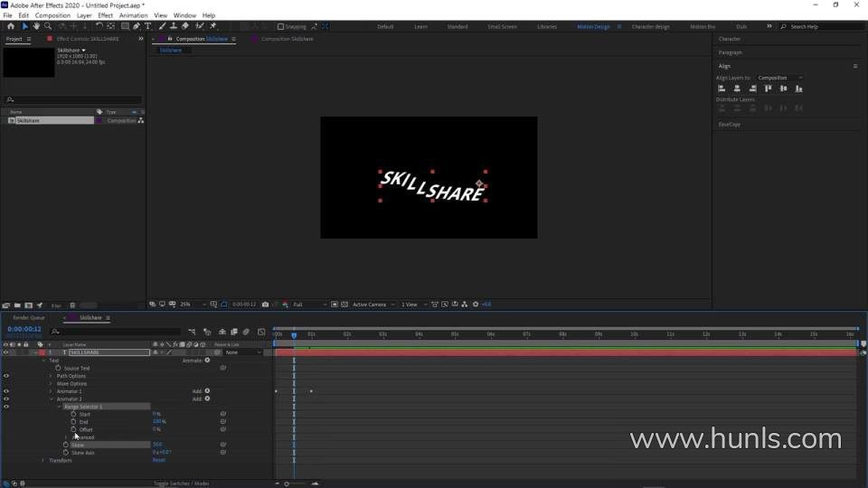Select the Rotation tool in toolbar
This screenshot has height=488, width=868.
pos(99,26)
